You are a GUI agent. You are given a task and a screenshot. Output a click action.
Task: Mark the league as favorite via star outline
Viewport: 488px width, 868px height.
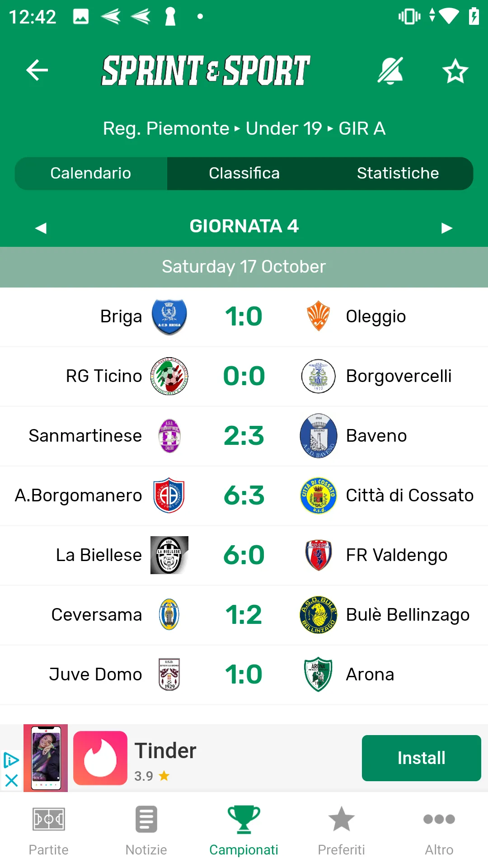[x=455, y=71]
